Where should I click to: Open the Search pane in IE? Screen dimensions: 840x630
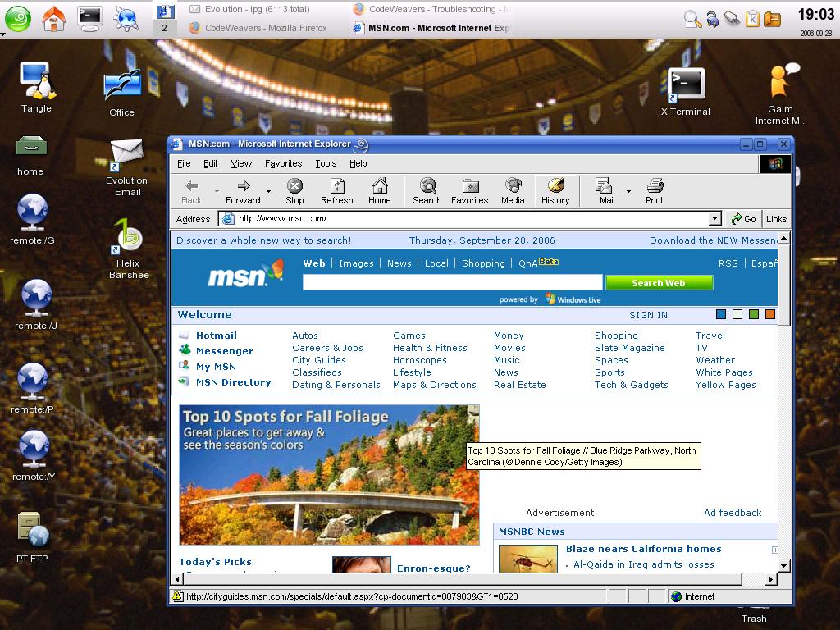[x=427, y=191]
